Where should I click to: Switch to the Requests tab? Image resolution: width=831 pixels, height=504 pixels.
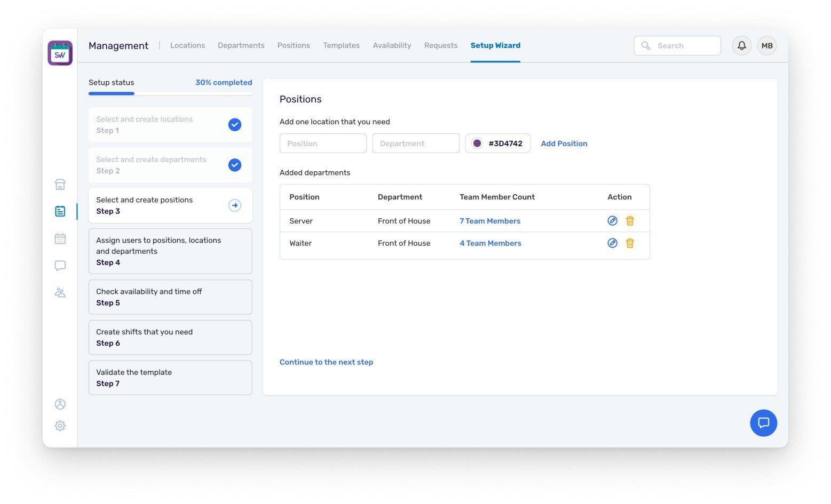click(441, 45)
